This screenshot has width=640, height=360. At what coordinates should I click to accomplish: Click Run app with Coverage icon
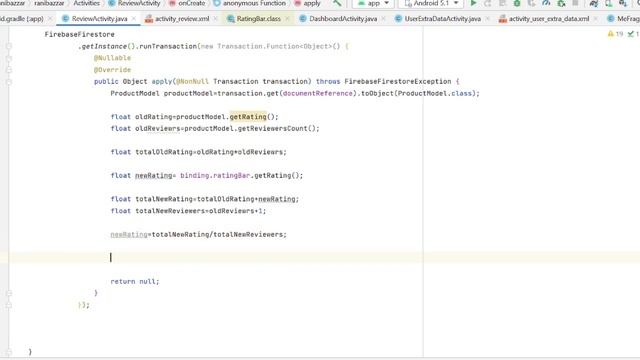coord(531,3)
